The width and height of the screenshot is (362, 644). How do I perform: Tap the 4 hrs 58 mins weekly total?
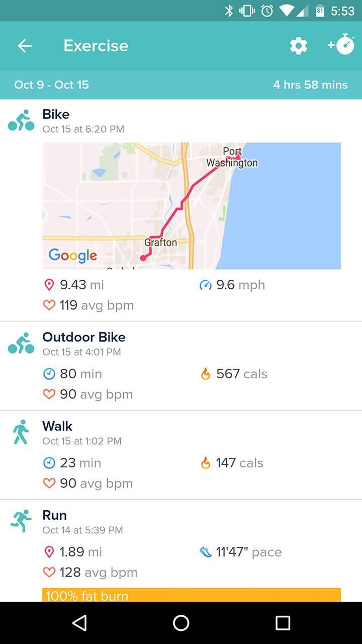tap(310, 85)
